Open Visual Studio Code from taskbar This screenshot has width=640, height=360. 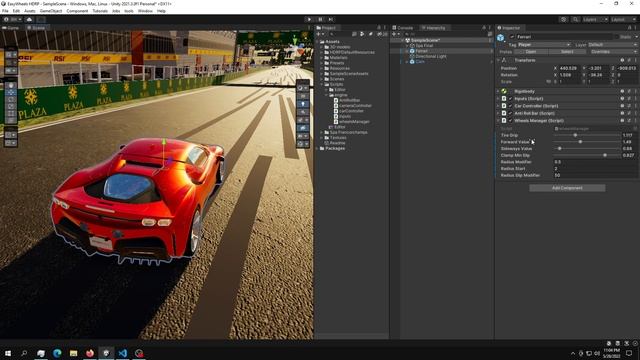click(122, 353)
